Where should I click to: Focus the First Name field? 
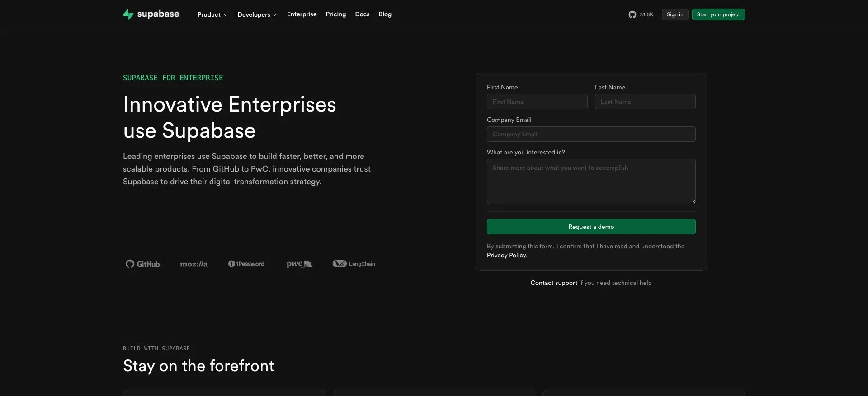click(x=537, y=102)
